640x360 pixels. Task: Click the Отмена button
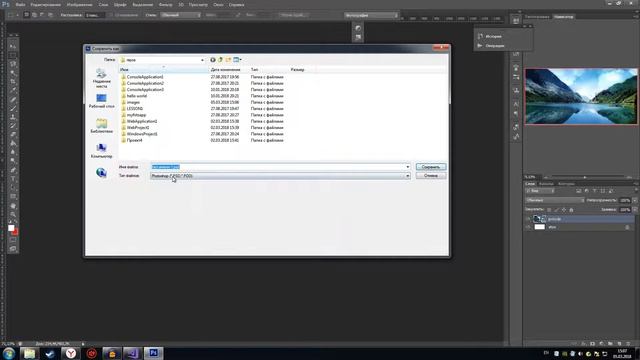(x=431, y=176)
